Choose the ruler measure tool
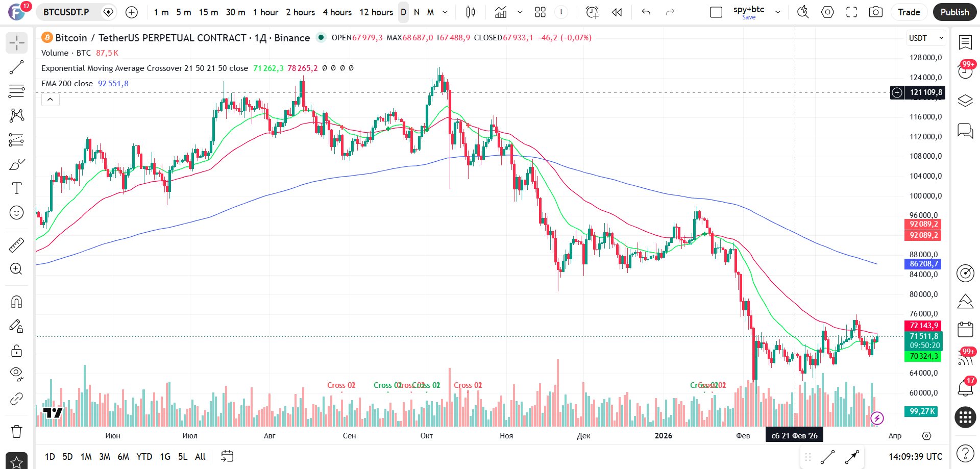 point(17,245)
